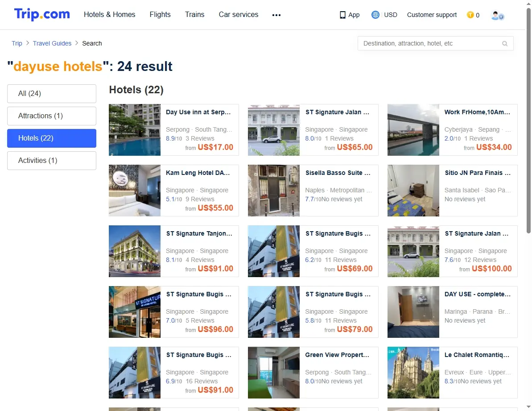
Task: Open Flights menu item
Action: point(160,15)
